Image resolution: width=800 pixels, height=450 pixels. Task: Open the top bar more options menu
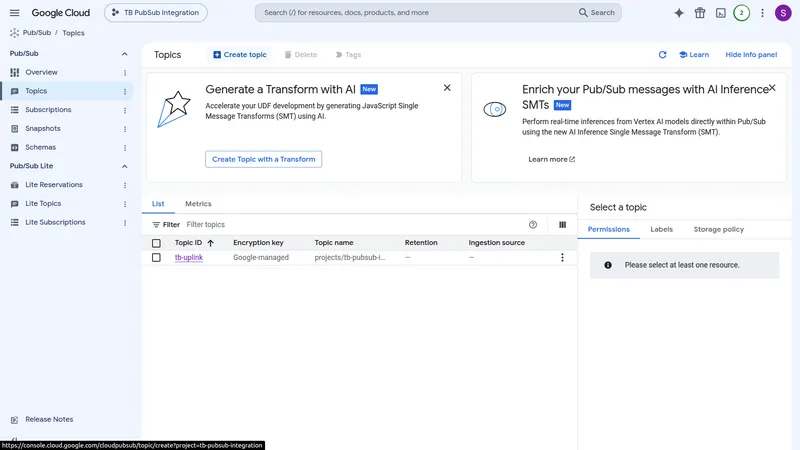pyautogui.click(x=762, y=13)
